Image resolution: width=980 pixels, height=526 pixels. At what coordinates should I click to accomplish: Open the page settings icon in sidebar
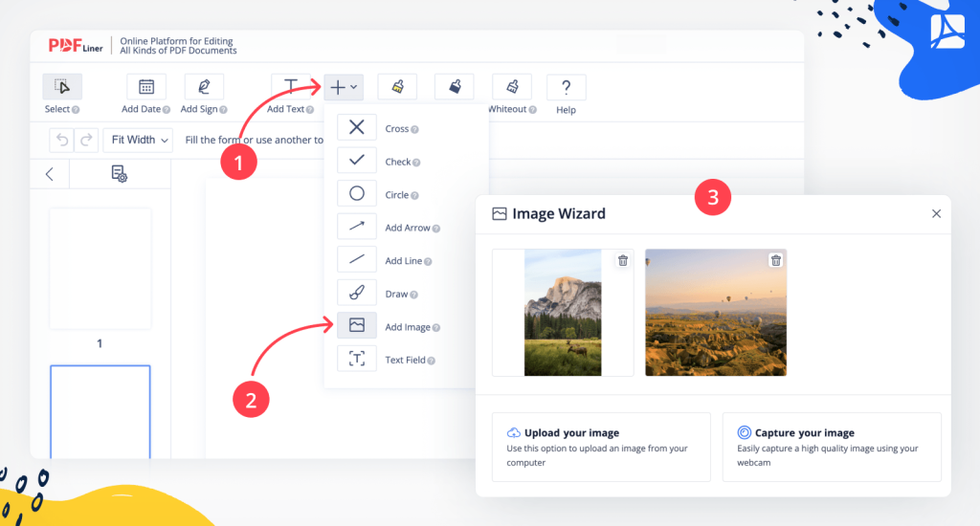(119, 174)
